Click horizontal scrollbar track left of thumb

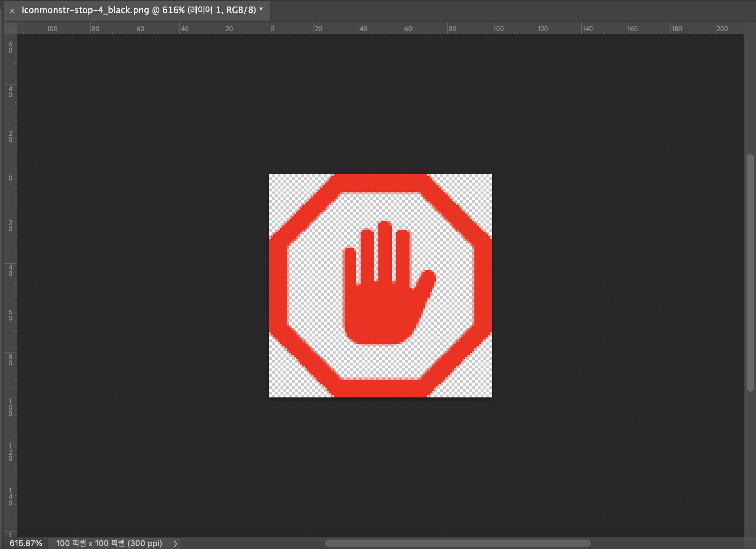[x=254, y=543]
